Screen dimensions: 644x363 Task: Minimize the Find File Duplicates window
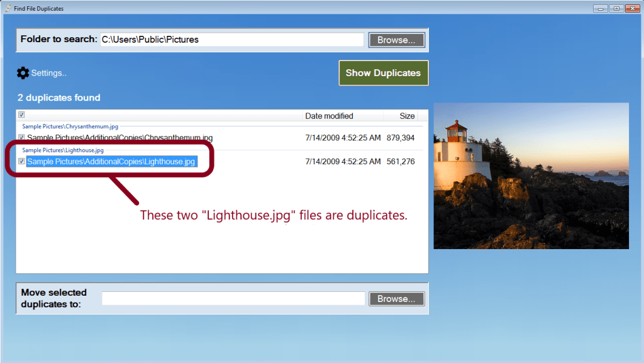coord(600,8)
